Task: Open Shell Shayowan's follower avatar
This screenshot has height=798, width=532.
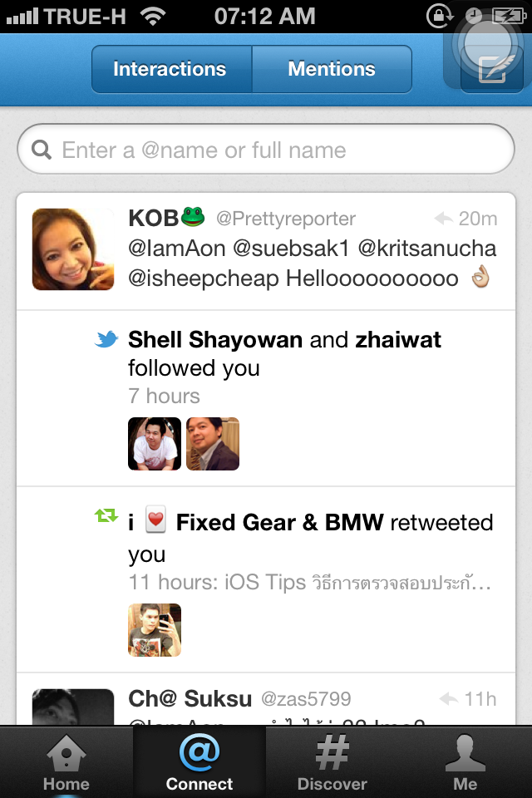Action: [155, 443]
